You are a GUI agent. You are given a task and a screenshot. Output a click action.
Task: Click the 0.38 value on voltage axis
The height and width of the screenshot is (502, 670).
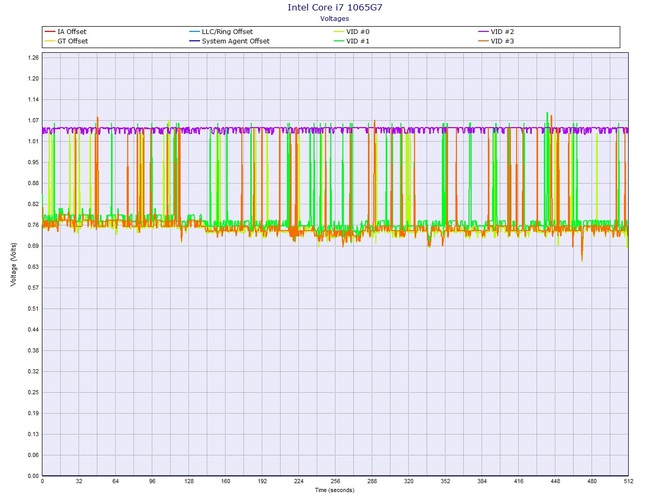(x=34, y=351)
